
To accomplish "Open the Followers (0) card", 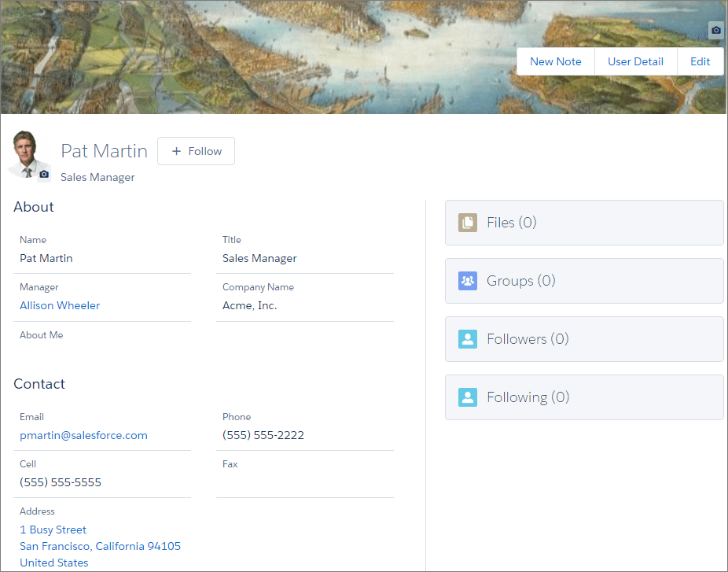I will click(x=584, y=339).
